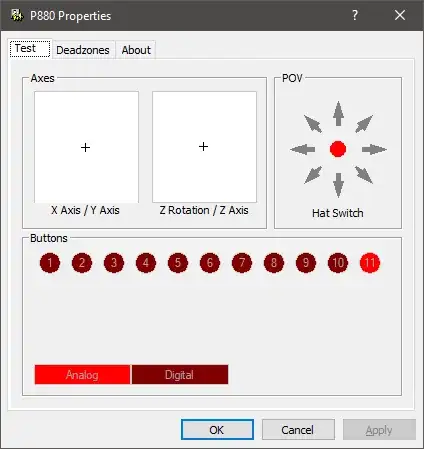
Task: Click button indicator 2
Action: [82, 263]
